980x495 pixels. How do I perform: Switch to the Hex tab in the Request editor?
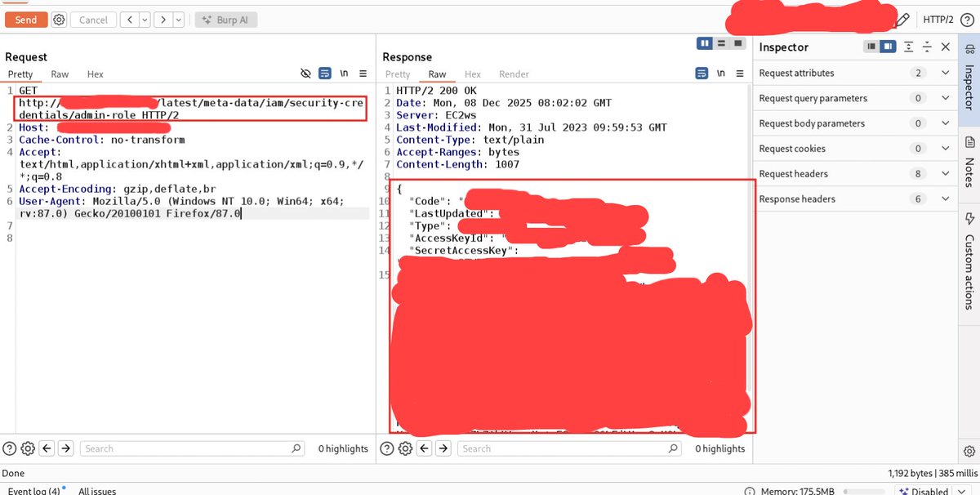pyautogui.click(x=95, y=74)
